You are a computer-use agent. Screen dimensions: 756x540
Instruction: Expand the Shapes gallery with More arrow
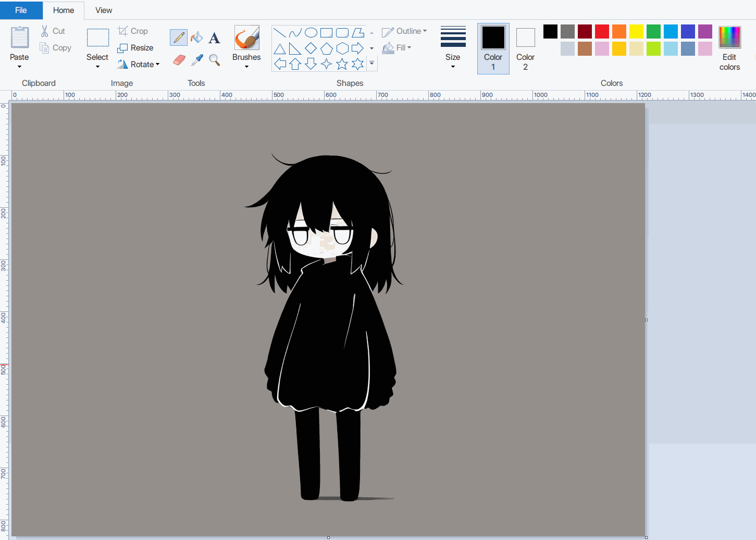tap(371, 63)
